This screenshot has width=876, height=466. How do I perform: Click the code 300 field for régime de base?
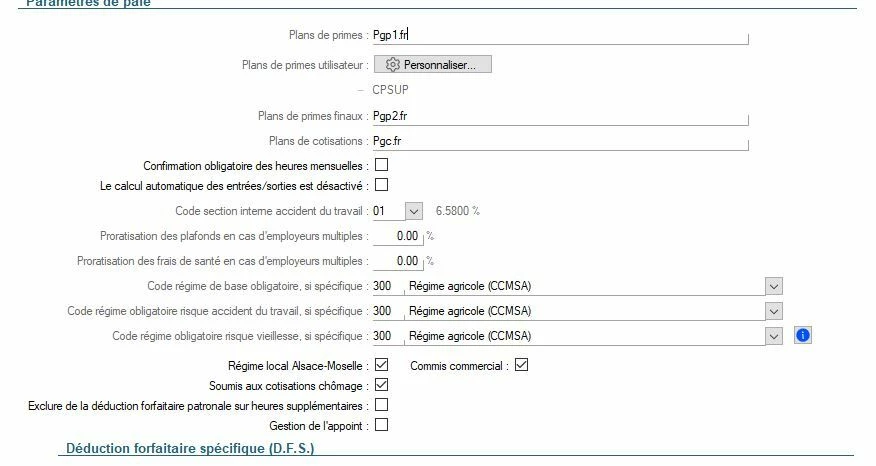pos(385,286)
